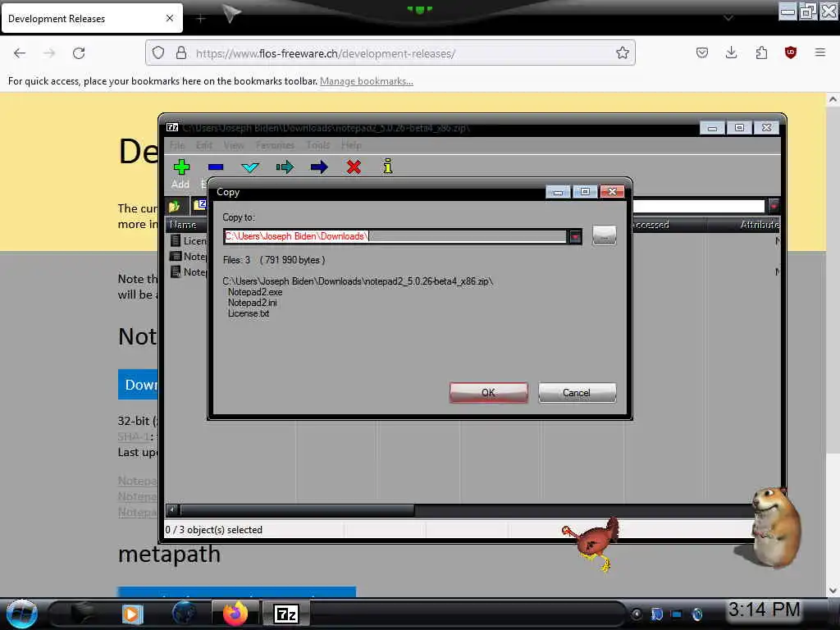Image resolution: width=840 pixels, height=630 pixels.
Task: Reload the current page
Action: click(x=79, y=53)
